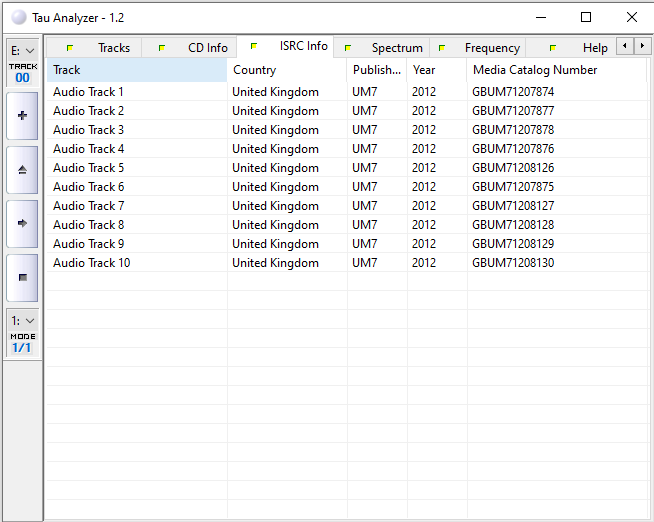Select the Audio Track 3 row
654x522 pixels.
click(347, 130)
